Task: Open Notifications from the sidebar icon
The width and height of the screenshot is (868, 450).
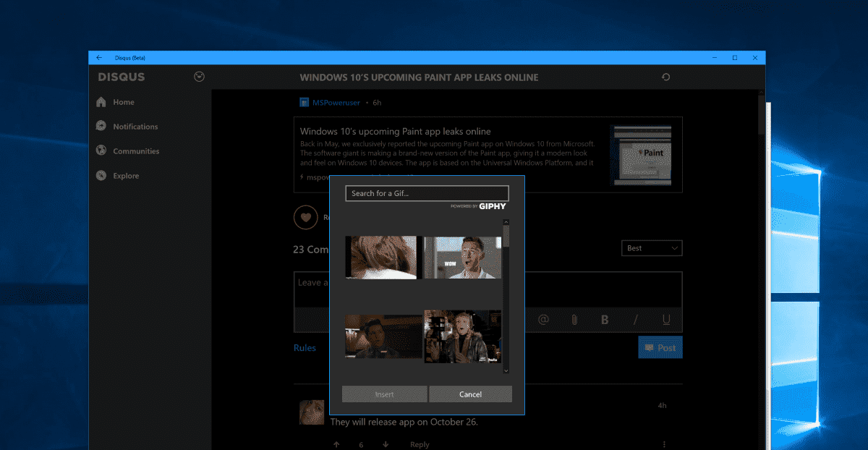Action: [x=101, y=126]
